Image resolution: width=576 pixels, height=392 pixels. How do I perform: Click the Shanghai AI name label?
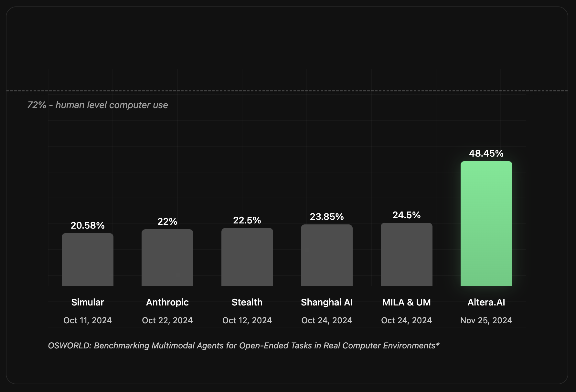[327, 302]
